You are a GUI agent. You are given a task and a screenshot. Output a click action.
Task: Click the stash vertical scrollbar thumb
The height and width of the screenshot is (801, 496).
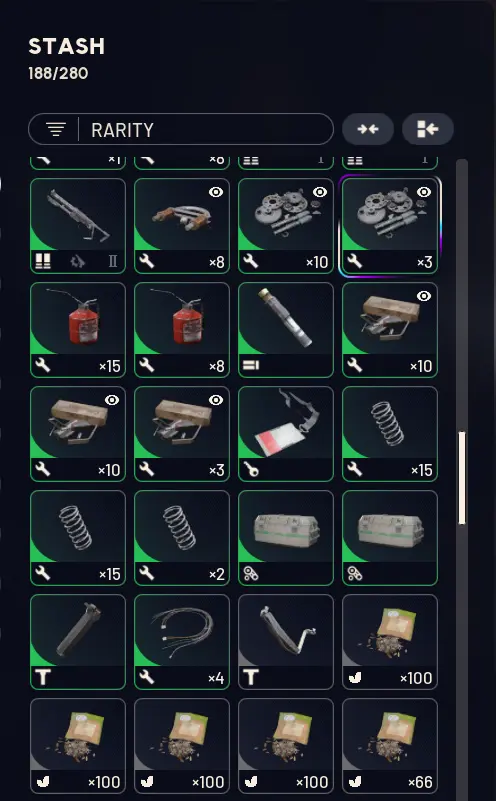click(462, 478)
